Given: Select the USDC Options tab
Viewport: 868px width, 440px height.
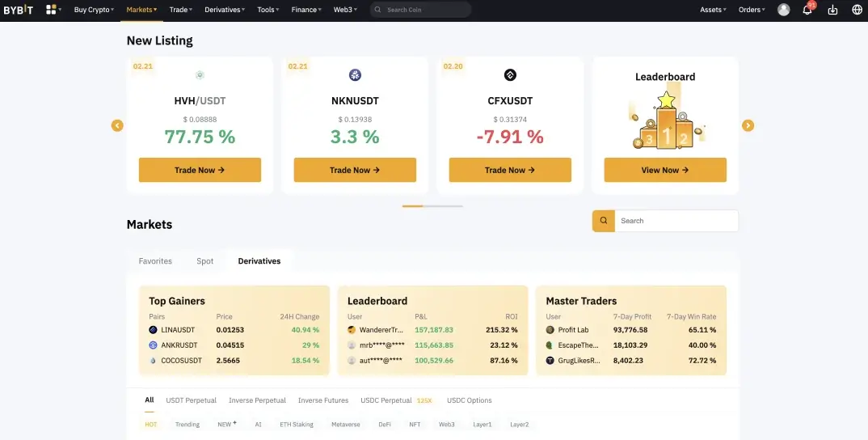Looking at the screenshot, I should coord(470,400).
